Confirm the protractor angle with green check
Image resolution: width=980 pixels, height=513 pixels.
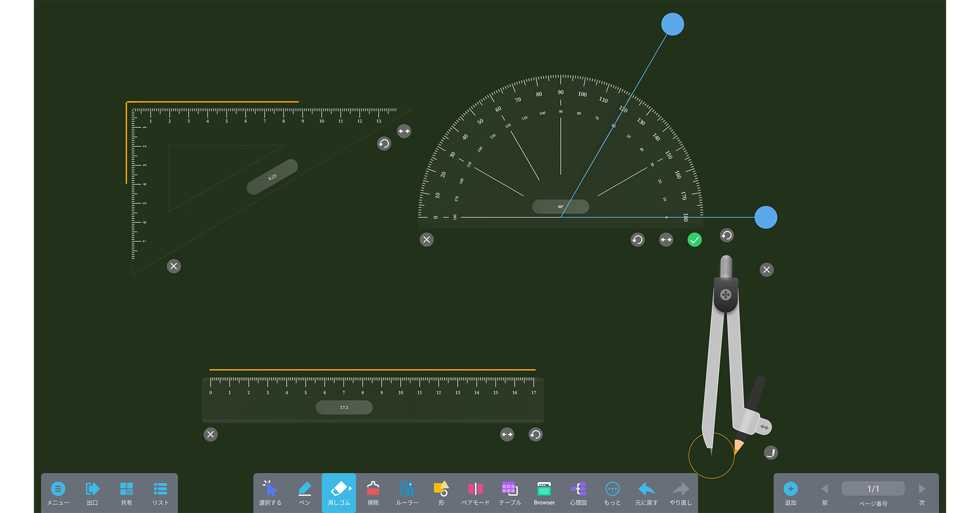(x=695, y=240)
